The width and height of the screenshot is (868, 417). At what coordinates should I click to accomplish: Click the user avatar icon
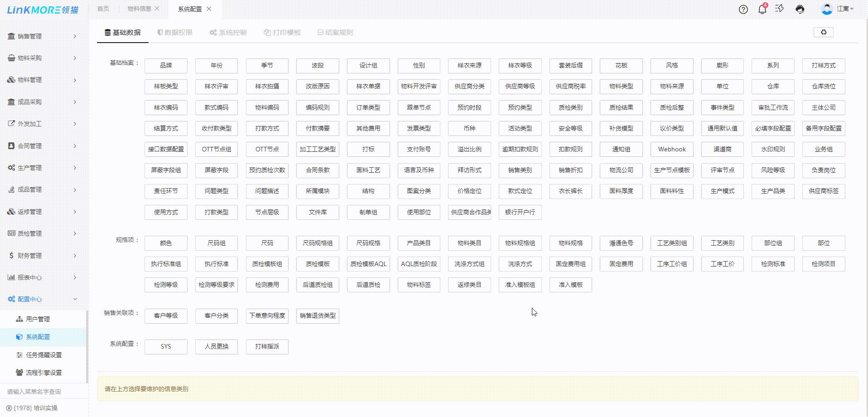coord(827,9)
